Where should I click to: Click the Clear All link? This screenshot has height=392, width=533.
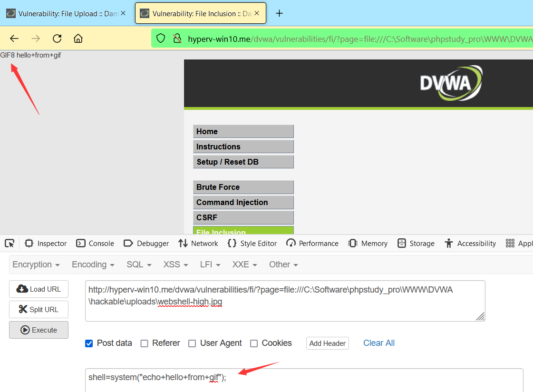pyautogui.click(x=378, y=343)
